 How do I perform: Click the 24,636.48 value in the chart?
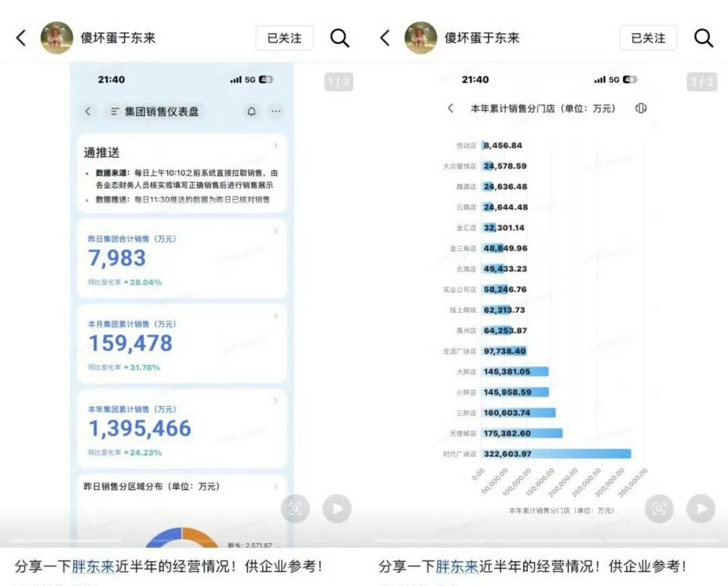(x=505, y=187)
